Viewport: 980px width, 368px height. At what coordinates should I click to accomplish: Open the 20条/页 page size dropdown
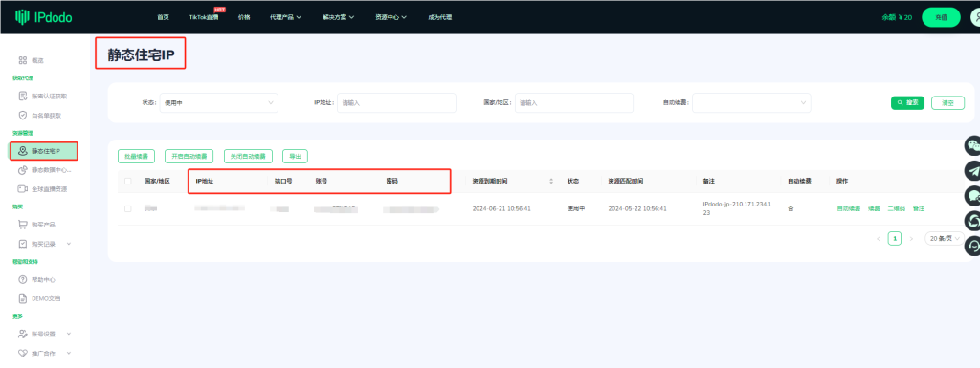(945, 238)
